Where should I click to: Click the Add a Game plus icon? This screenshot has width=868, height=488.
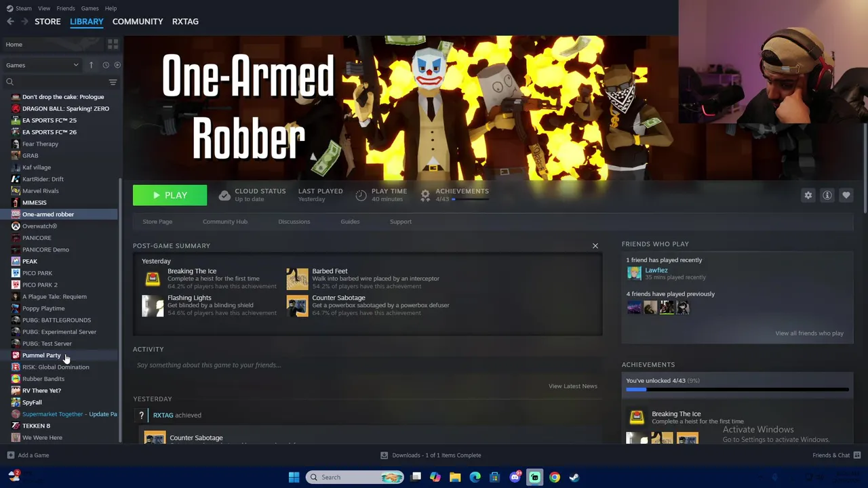point(10,455)
